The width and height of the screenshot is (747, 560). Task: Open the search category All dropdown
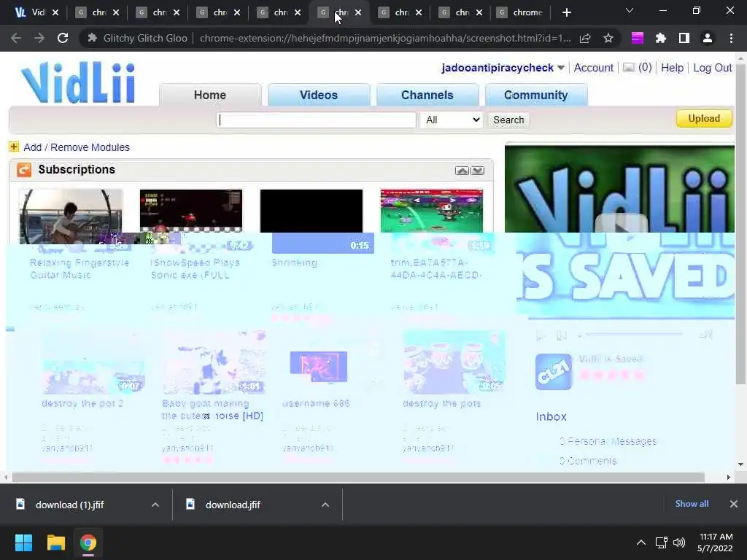coord(452,120)
